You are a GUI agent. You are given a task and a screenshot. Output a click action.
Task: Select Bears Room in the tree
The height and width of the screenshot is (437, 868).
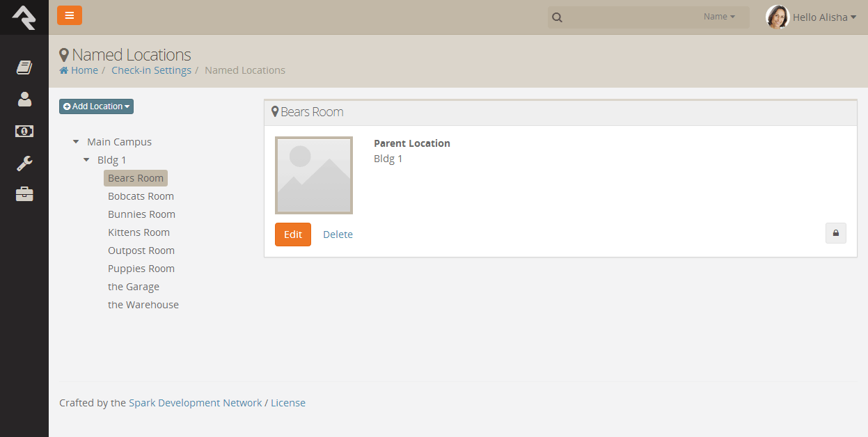[x=136, y=178]
